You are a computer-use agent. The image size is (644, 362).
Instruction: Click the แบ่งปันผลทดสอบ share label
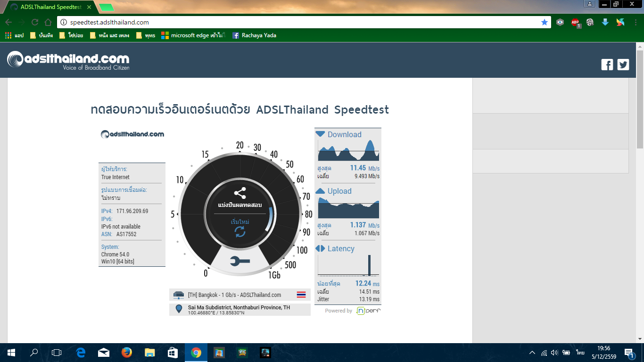[240, 205]
